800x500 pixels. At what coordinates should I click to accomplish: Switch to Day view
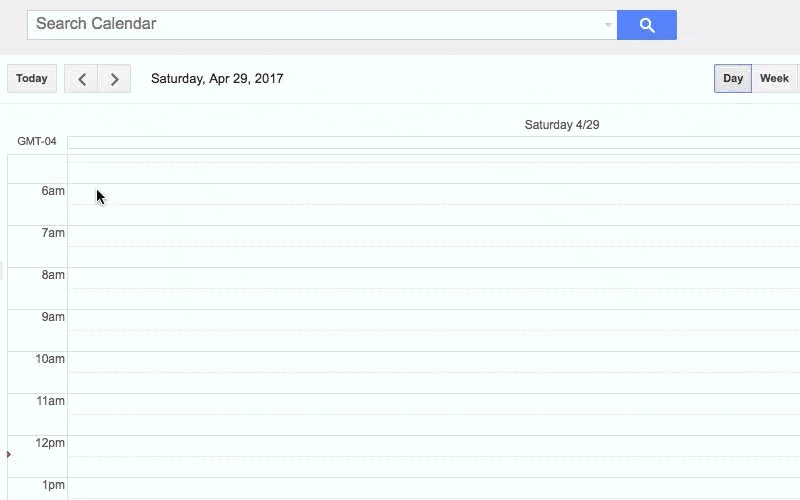[x=733, y=79]
